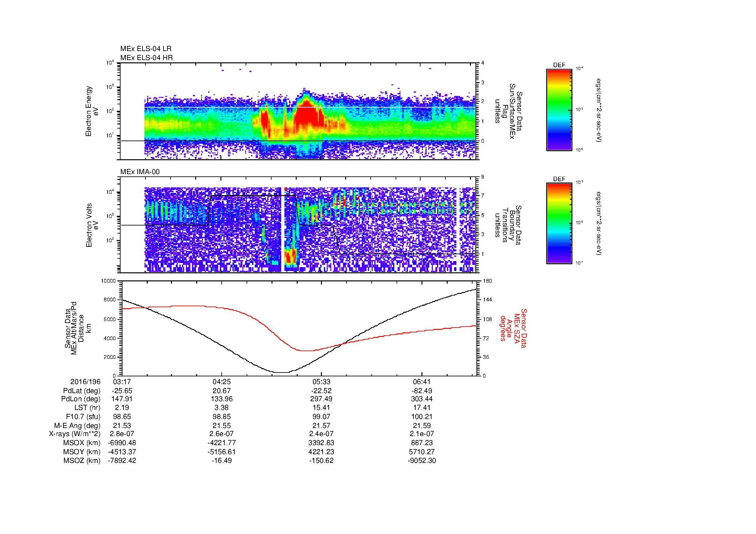
Task: Click the M-E Ang value '21.57'
Action: click(321, 425)
